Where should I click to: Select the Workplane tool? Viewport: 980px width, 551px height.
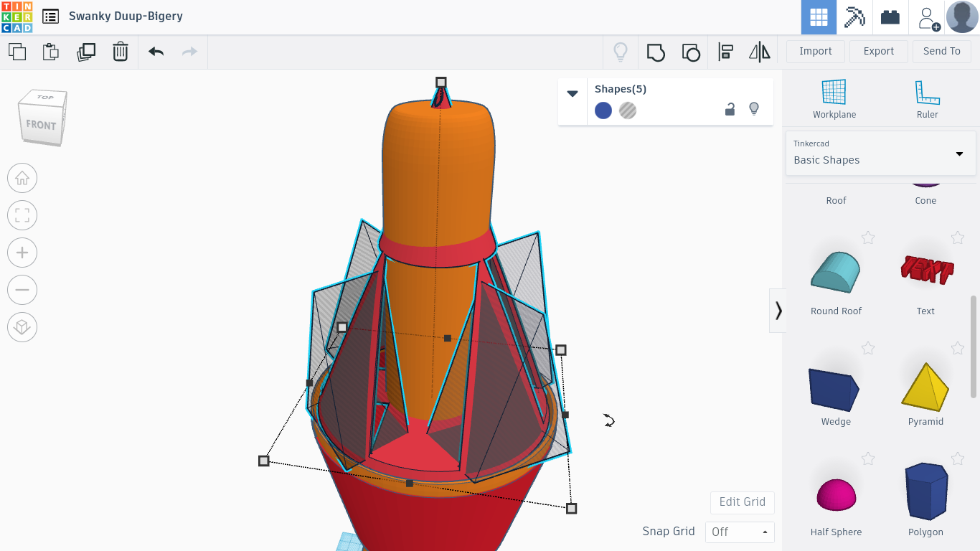tap(834, 99)
